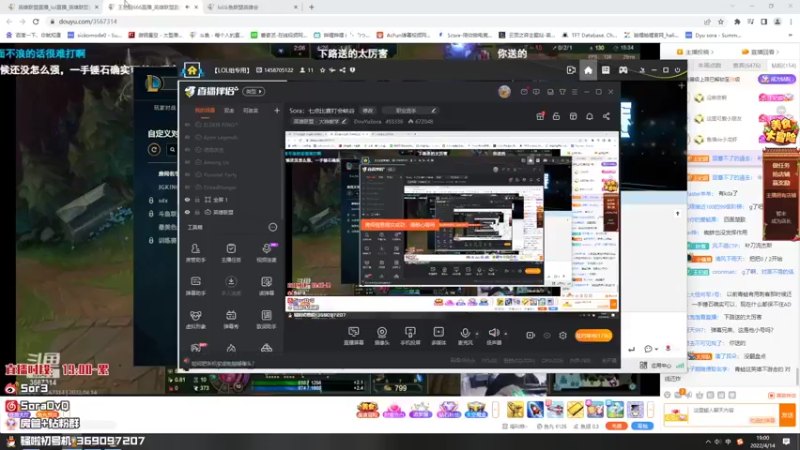
Task: Click the WeGame power icon
Action: (x=678, y=70)
